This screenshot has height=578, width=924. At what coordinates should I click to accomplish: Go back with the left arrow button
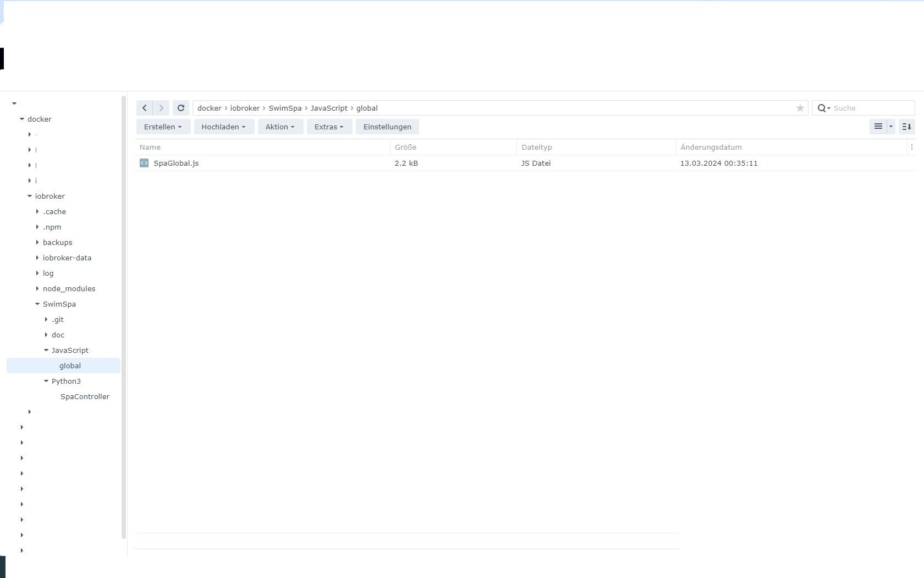pyautogui.click(x=145, y=108)
